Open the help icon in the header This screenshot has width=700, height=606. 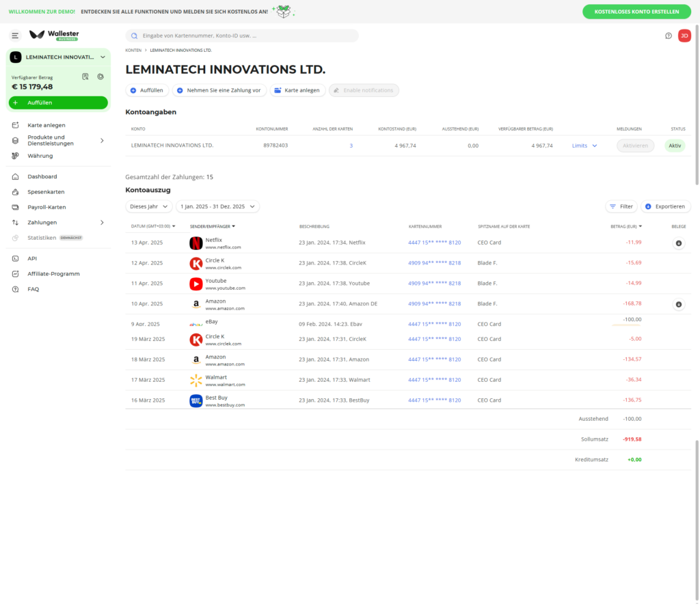tap(669, 36)
